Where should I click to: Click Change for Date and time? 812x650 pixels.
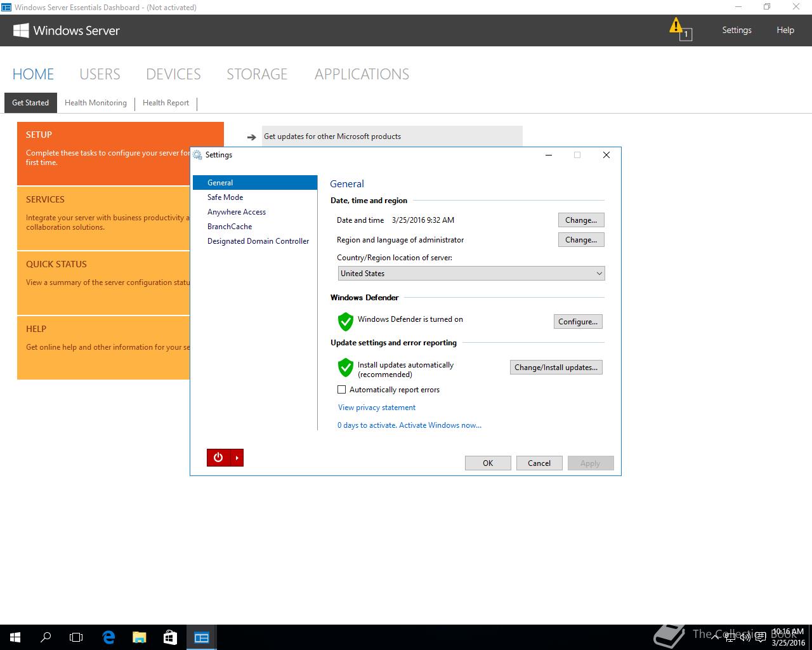[581, 220]
